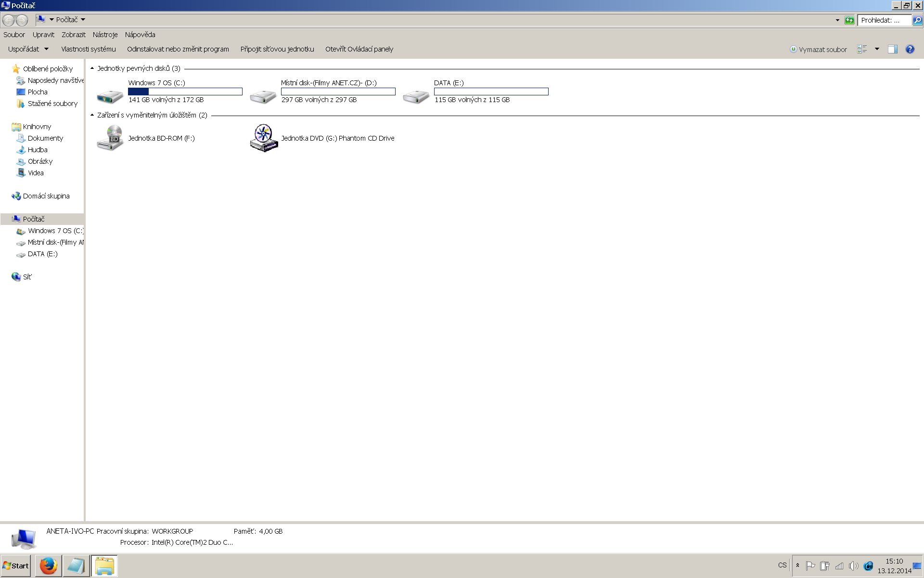Click Vlastnosti systému button
Viewport: 924px width, 578px height.
click(x=88, y=49)
